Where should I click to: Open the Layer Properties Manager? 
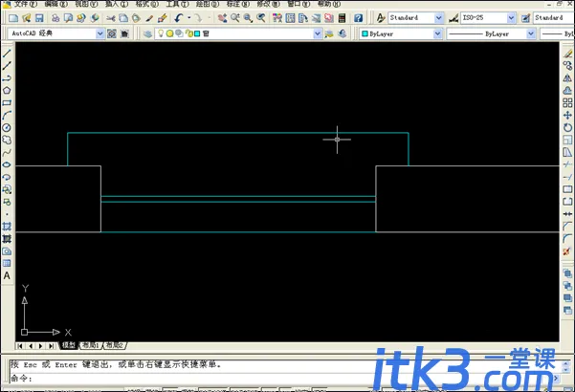click(147, 33)
